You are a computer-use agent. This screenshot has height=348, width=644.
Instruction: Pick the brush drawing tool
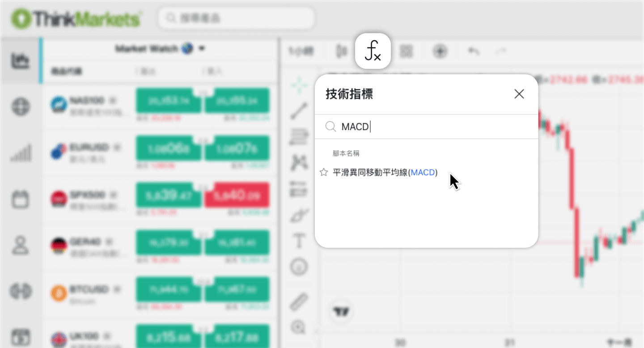(x=299, y=215)
